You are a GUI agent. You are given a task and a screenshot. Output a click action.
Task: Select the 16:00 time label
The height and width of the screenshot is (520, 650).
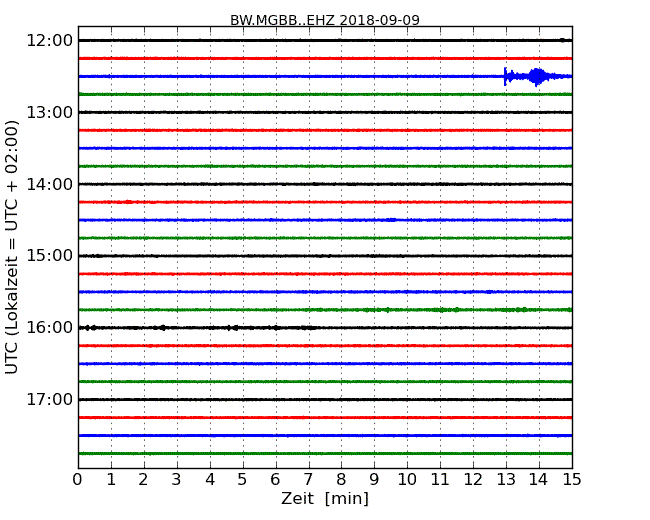coord(49,328)
